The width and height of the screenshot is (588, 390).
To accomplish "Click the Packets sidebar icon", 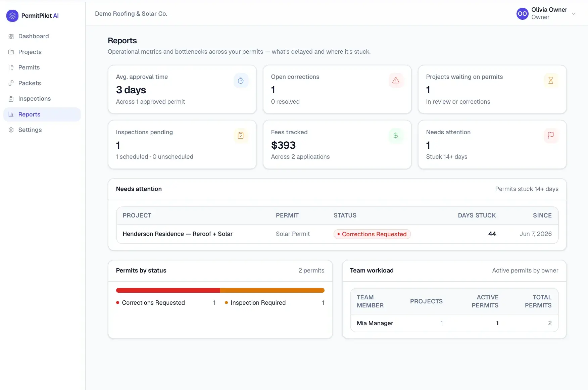I will pos(11,83).
